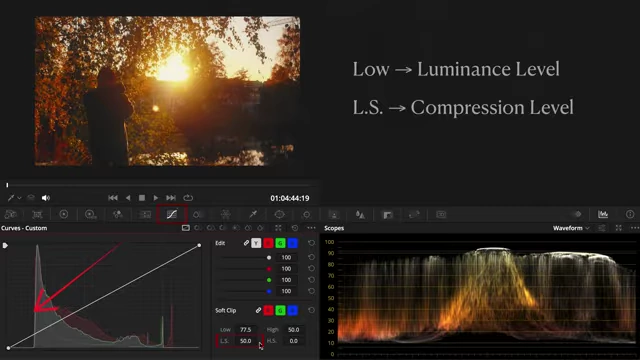
Task: Jump to last frame in viewer
Action: pyautogui.click(x=171, y=198)
